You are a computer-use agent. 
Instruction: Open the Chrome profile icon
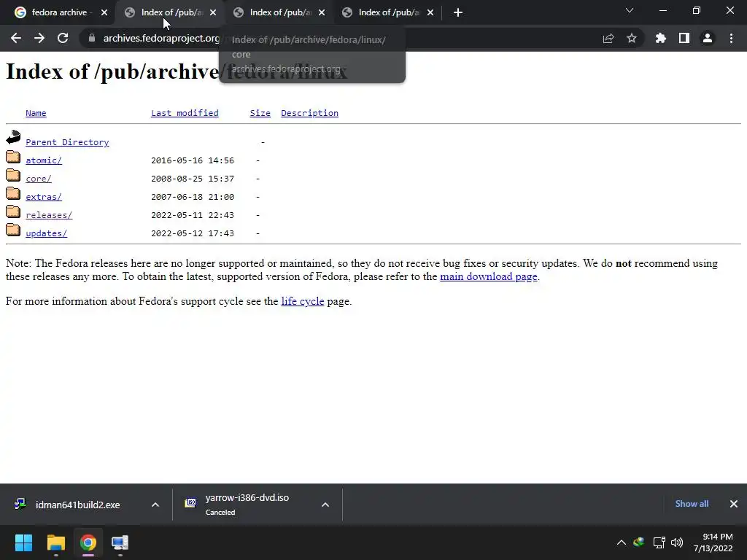(708, 38)
